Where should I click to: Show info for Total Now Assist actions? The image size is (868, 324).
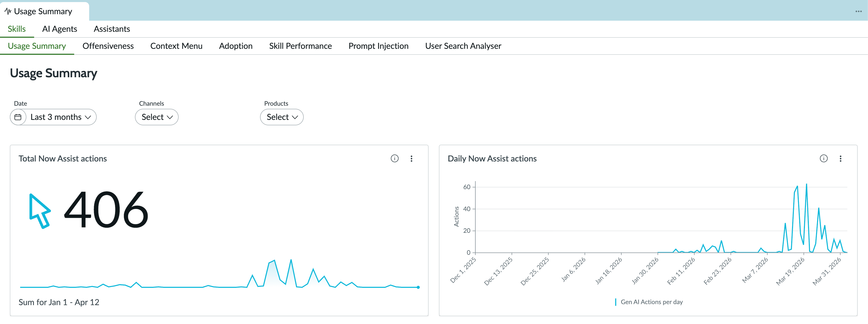[x=394, y=158]
